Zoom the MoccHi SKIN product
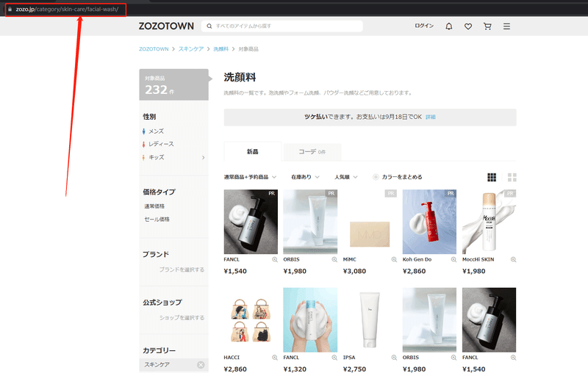This screenshot has width=588, height=373. (x=513, y=259)
